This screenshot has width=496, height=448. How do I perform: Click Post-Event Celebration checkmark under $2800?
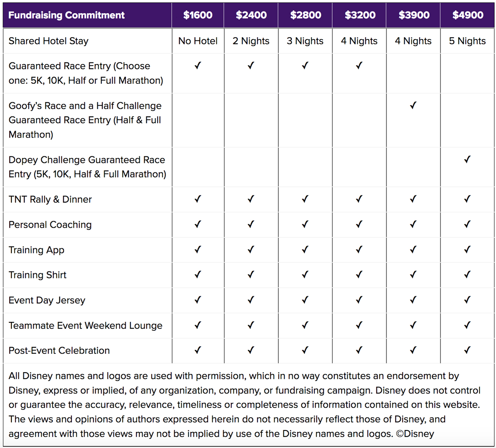[x=305, y=350]
